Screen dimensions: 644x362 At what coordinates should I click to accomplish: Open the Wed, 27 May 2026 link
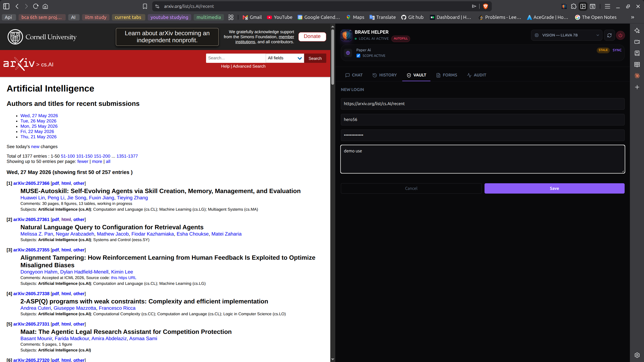pos(39,116)
